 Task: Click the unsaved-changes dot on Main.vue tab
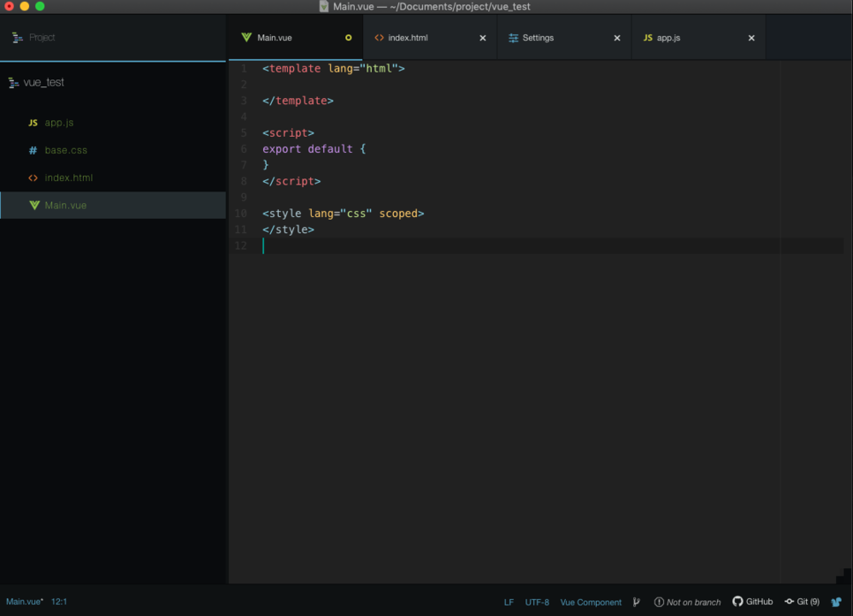[x=348, y=38]
